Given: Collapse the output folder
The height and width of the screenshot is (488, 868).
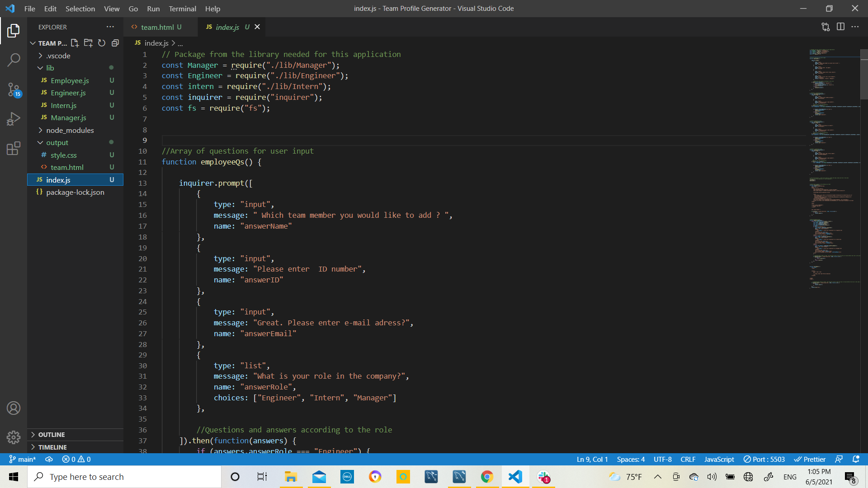Looking at the screenshot, I should [x=57, y=142].
